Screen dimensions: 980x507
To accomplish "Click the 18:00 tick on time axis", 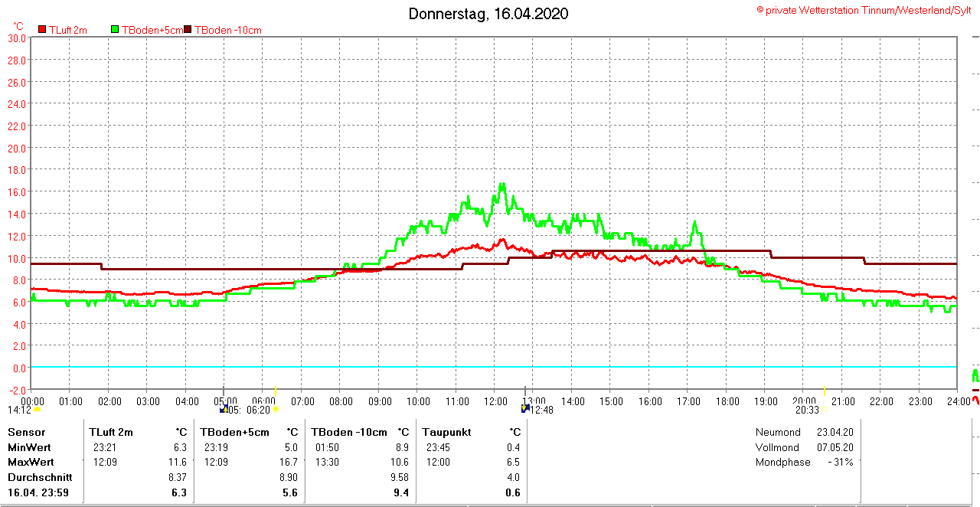I will coord(727,401).
